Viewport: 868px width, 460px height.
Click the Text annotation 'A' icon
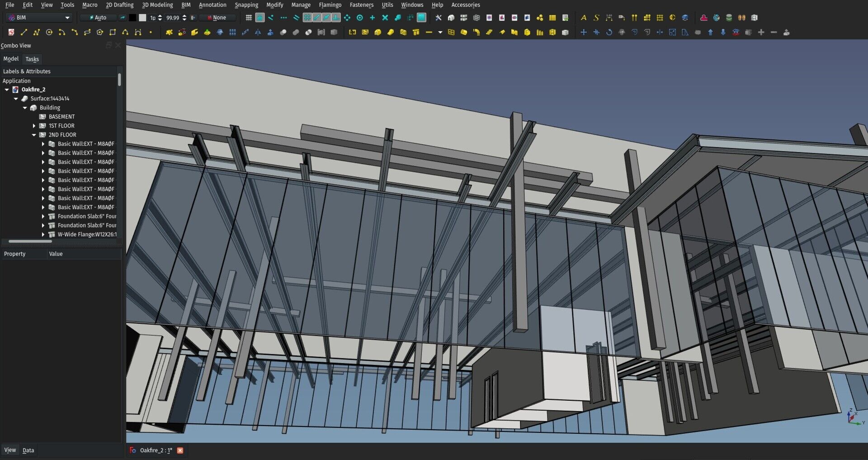(584, 18)
